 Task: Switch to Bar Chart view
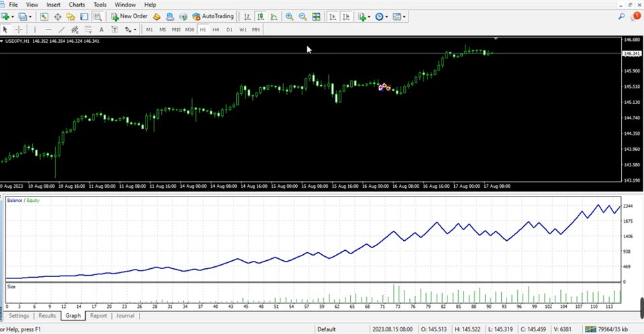pyautogui.click(x=248, y=17)
